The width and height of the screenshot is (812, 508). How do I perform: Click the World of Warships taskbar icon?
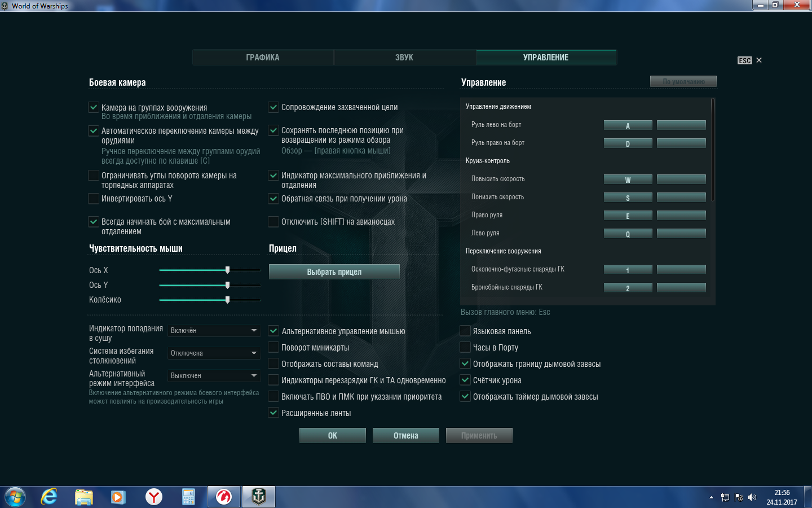259,497
